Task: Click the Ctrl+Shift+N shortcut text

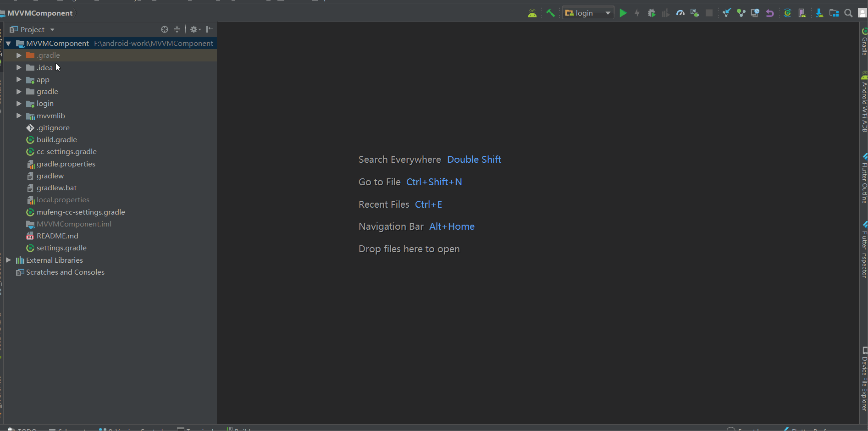Action: click(434, 182)
